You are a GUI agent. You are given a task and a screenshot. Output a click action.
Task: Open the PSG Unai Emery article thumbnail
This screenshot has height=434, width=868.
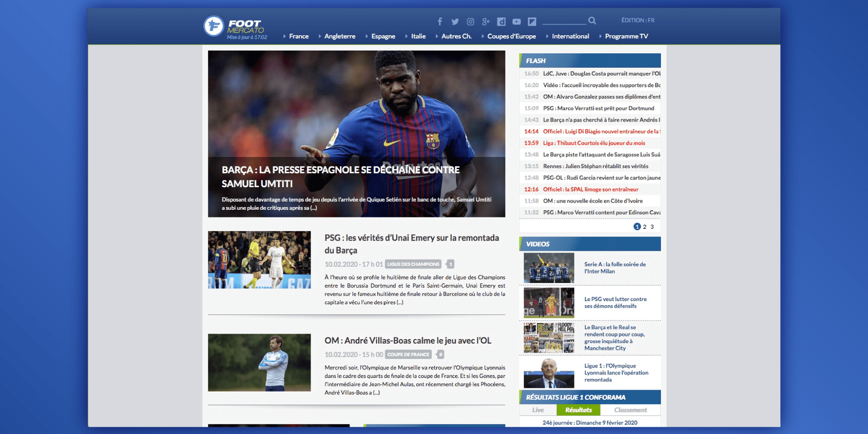click(259, 260)
